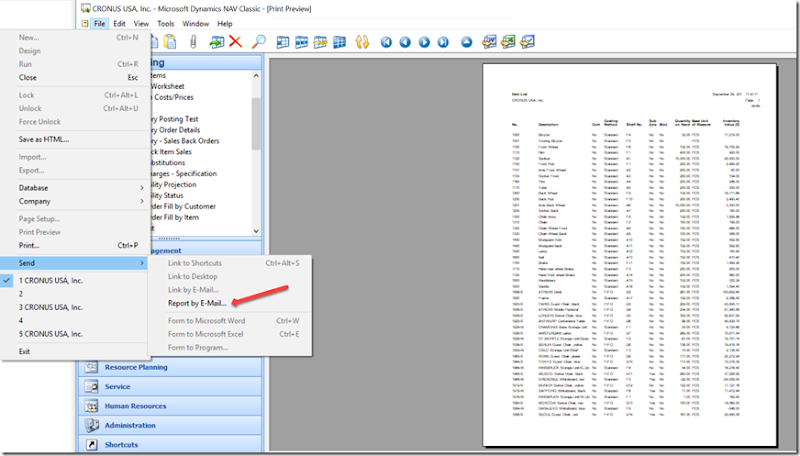Viewport: 800px width, 456px height.
Task: Click the red X Delete toolbar icon
Action: [235, 42]
